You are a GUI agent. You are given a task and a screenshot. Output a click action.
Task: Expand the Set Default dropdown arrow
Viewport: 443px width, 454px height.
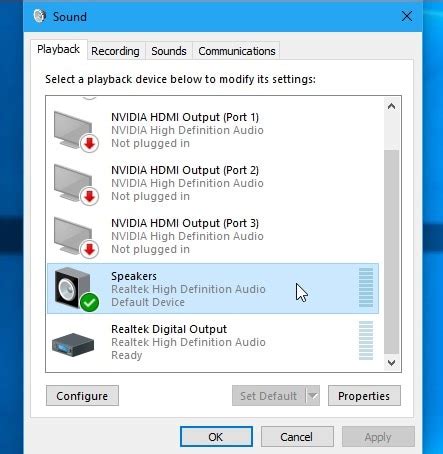pos(313,396)
